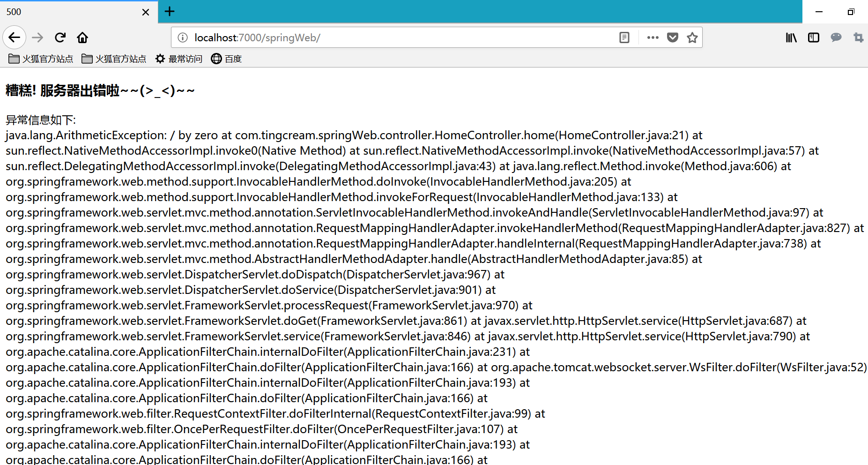Image resolution: width=868 pixels, height=465 pixels.
Task: Save page to Pocket
Action: coord(673,37)
